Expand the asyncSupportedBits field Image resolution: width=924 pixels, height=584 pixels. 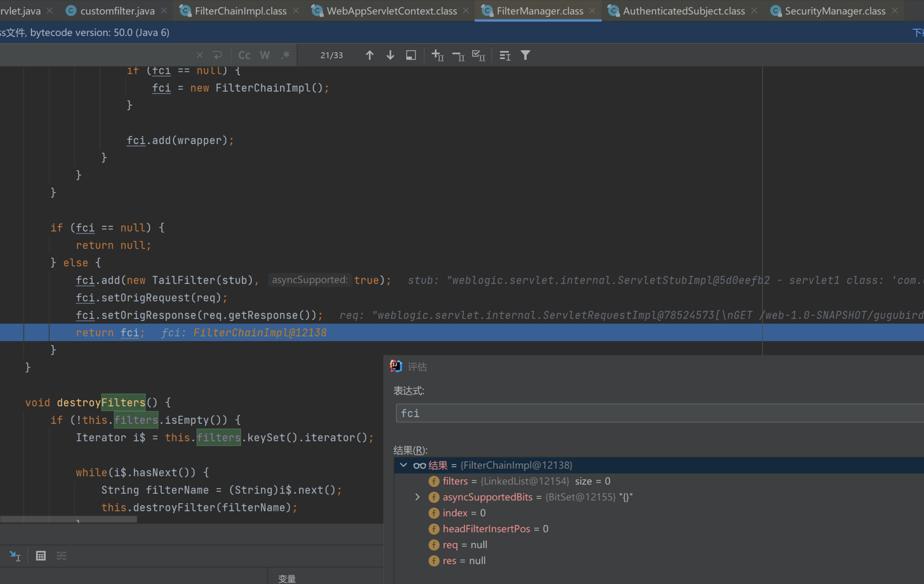click(x=417, y=497)
